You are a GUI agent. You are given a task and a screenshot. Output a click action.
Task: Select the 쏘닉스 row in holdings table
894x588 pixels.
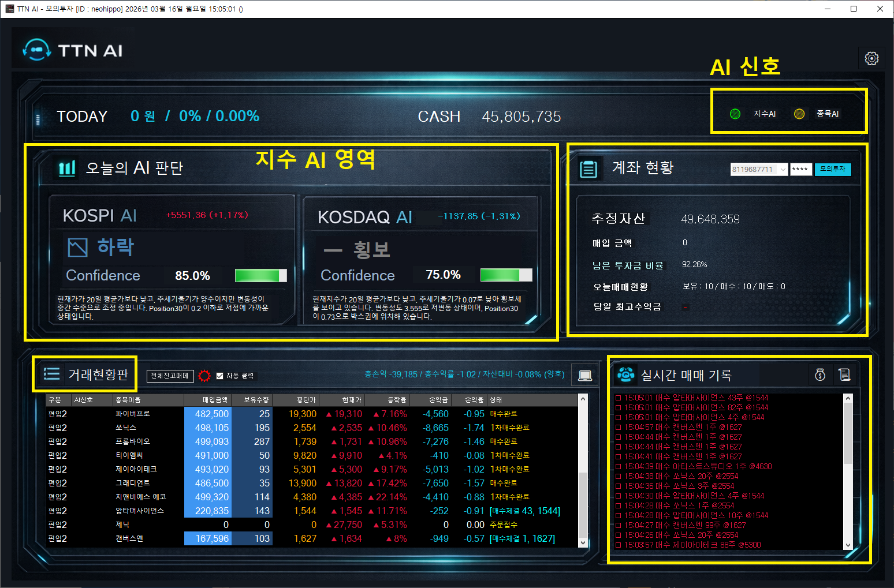(312, 428)
